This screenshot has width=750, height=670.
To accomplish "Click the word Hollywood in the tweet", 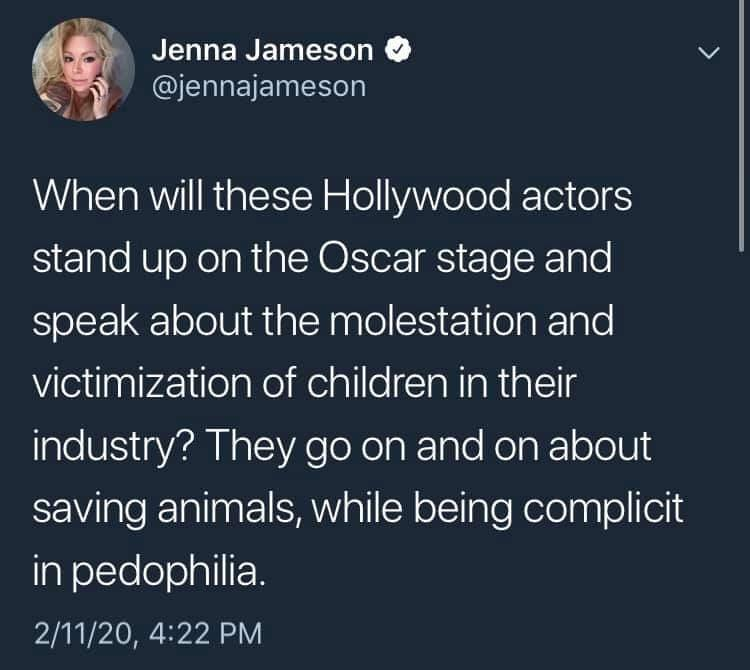I will pyautogui.click(x=417, y=197).
